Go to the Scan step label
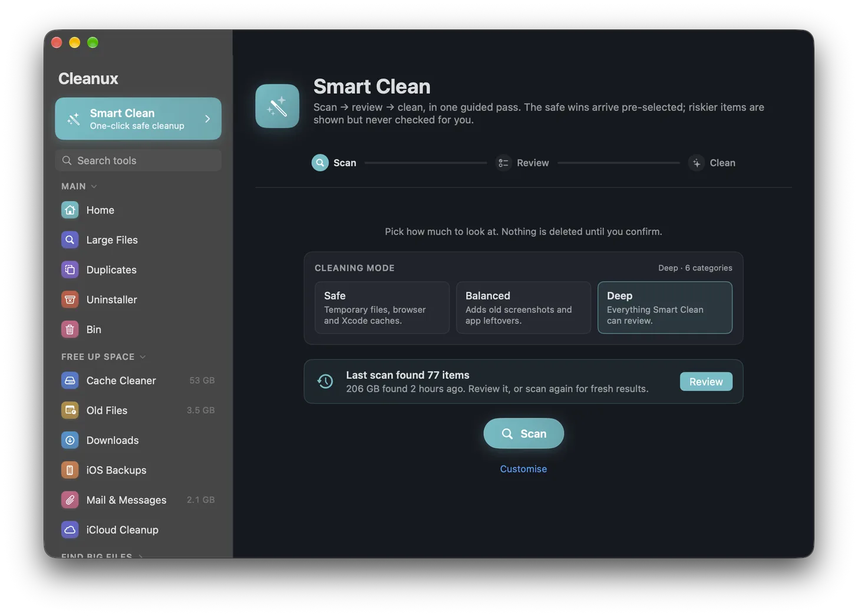The height and width of the screenshot is (616, 858). point(345,163)
